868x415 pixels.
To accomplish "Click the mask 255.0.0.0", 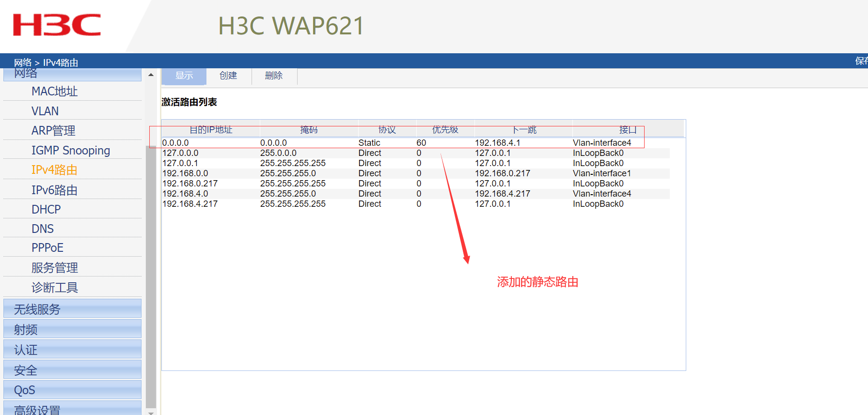I will point(278,153).
